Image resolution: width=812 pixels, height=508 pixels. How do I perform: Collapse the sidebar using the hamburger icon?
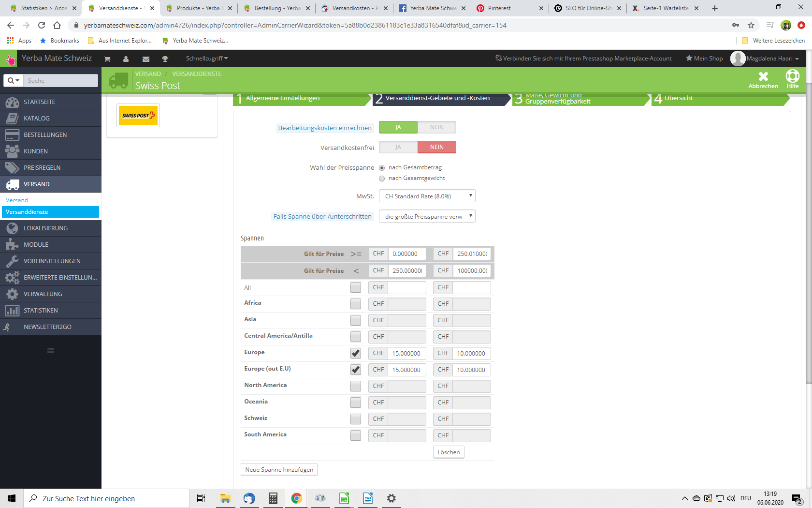(51, 351)
